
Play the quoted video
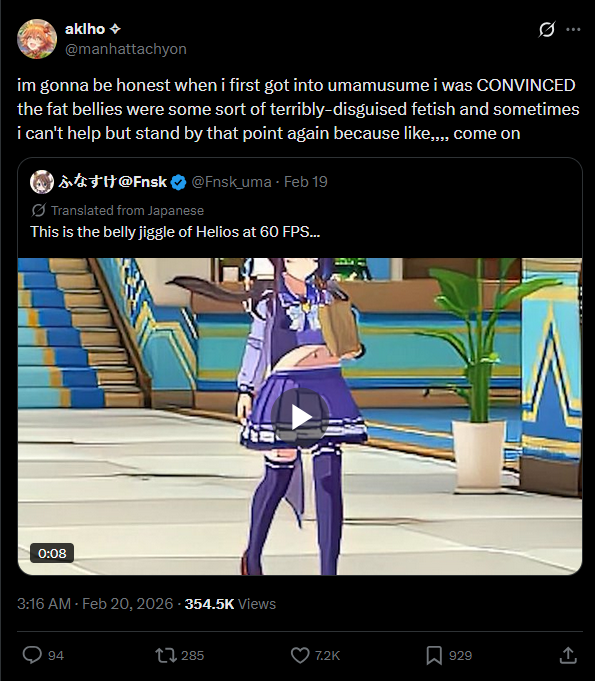tap(300, 417)
